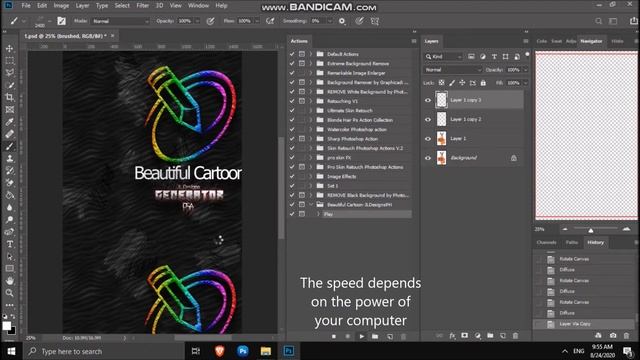Select the Zoom tool
The width and height of the screenshot is (640, 360).
coord(9,293)
